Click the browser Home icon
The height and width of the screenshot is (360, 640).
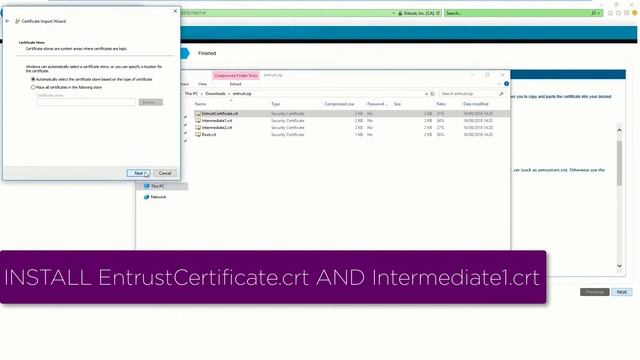pos(610,13)
